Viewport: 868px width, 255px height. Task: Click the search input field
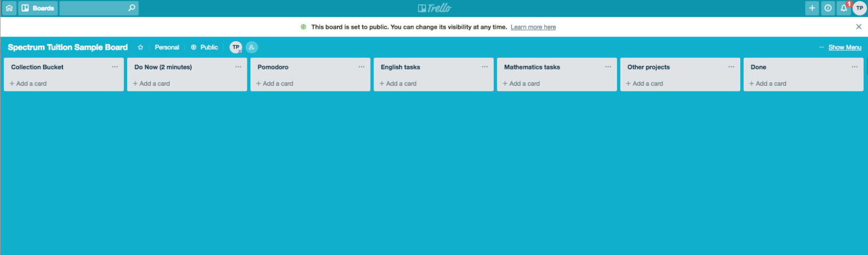click(99, 8)
